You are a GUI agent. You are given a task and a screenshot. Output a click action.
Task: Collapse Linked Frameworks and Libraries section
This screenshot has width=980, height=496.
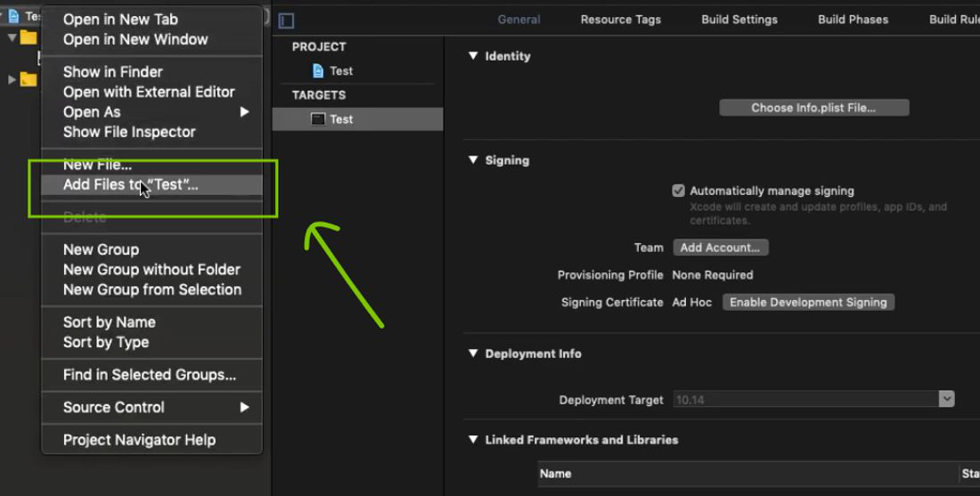473,440
